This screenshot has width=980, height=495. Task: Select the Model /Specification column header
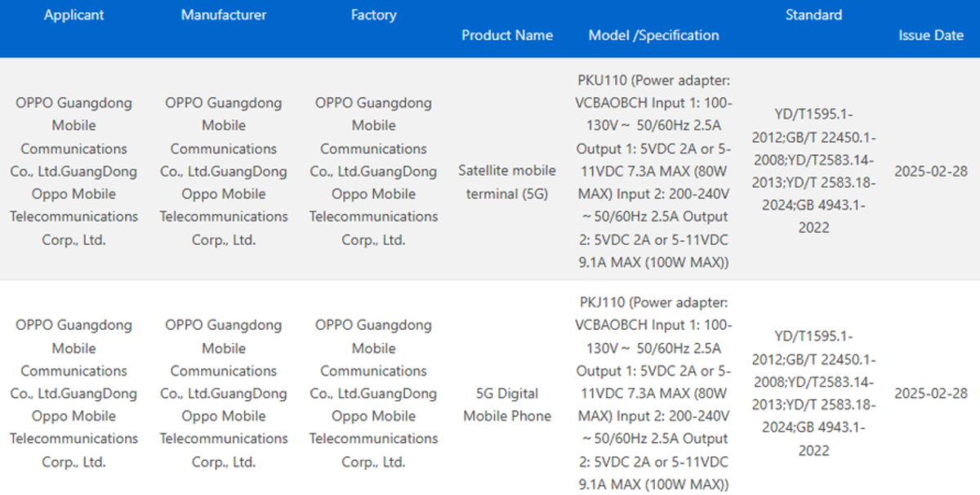653,35
